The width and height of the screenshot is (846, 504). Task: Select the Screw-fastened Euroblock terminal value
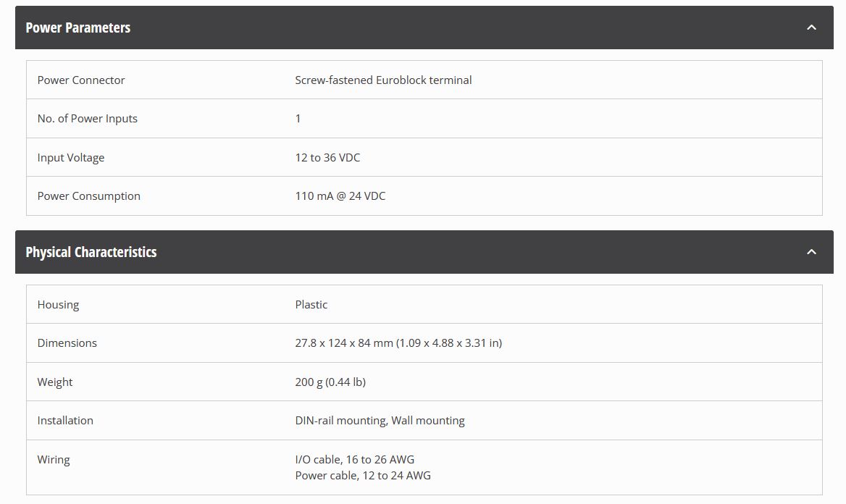tap(383, 80)
